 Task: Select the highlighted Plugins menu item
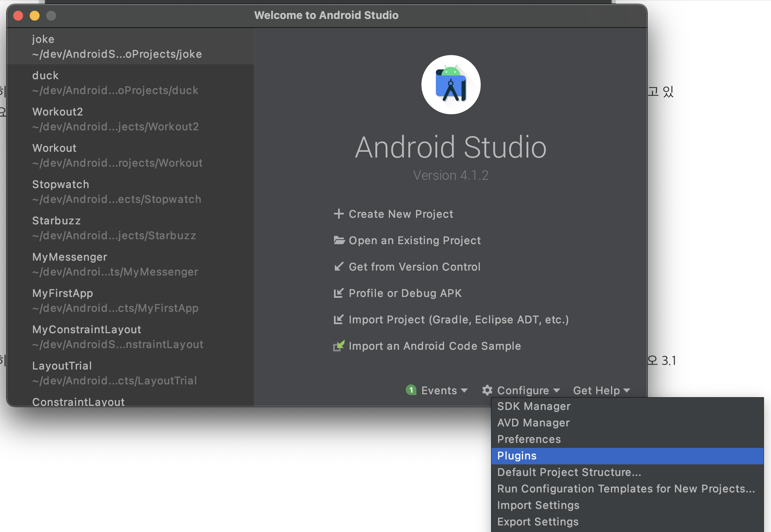click(627, 456)
